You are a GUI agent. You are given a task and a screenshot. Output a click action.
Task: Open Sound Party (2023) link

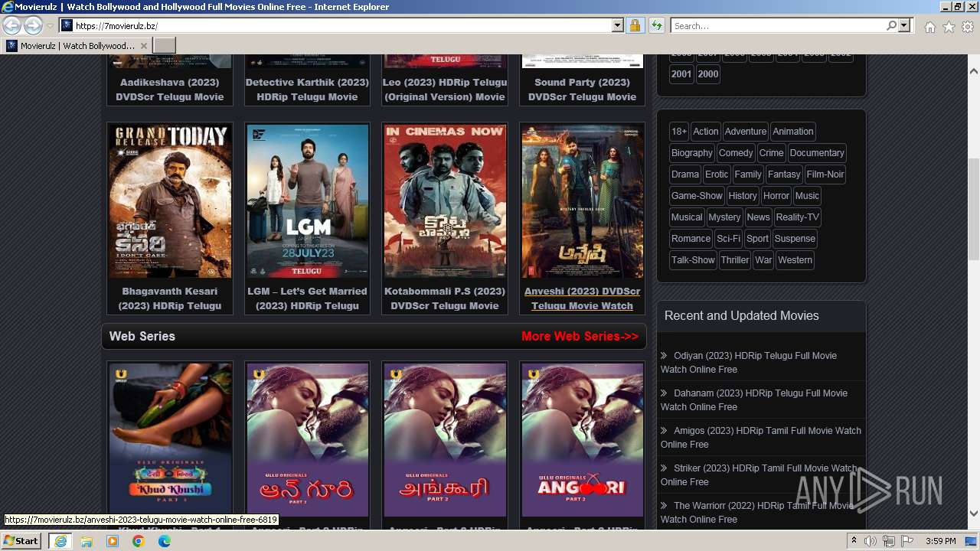click(x=582, y=90)
